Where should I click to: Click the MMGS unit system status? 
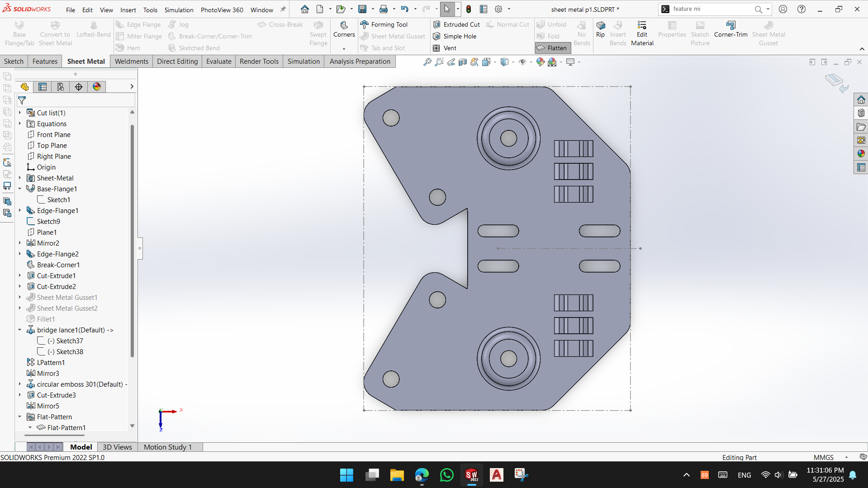[823, 457]
